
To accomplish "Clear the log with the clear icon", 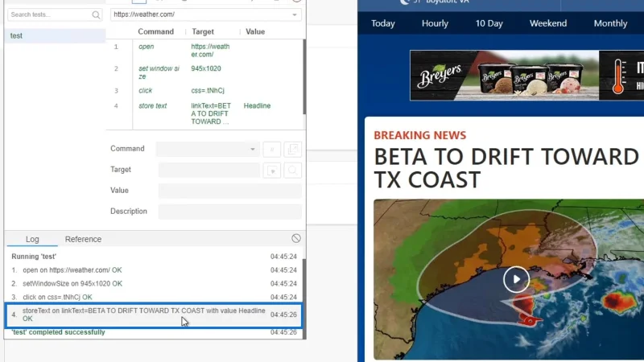I will point(296,238).
